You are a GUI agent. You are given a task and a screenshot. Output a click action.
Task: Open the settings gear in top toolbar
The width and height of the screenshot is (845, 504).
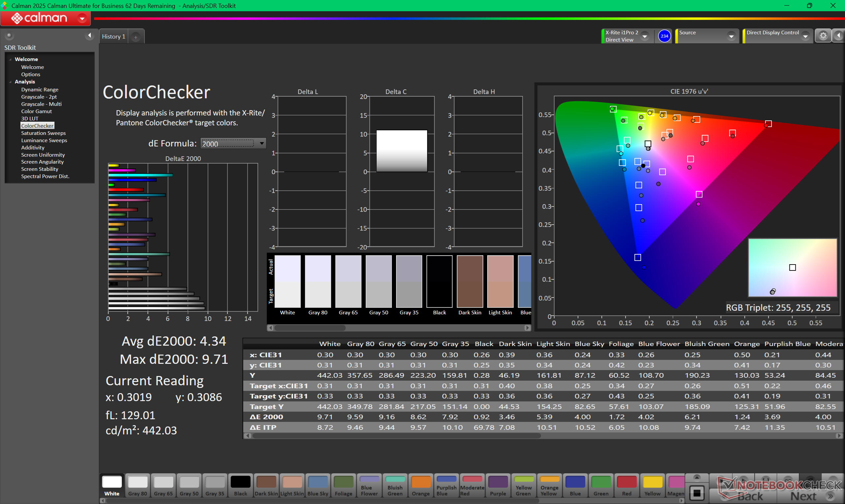click(x=823, y=36)
